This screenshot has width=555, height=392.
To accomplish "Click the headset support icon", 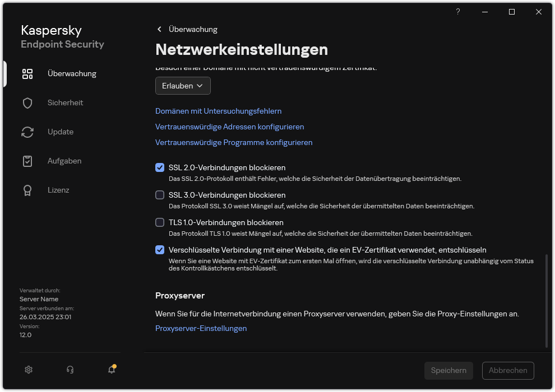I will pyautogui.click(x=70, y=370).
